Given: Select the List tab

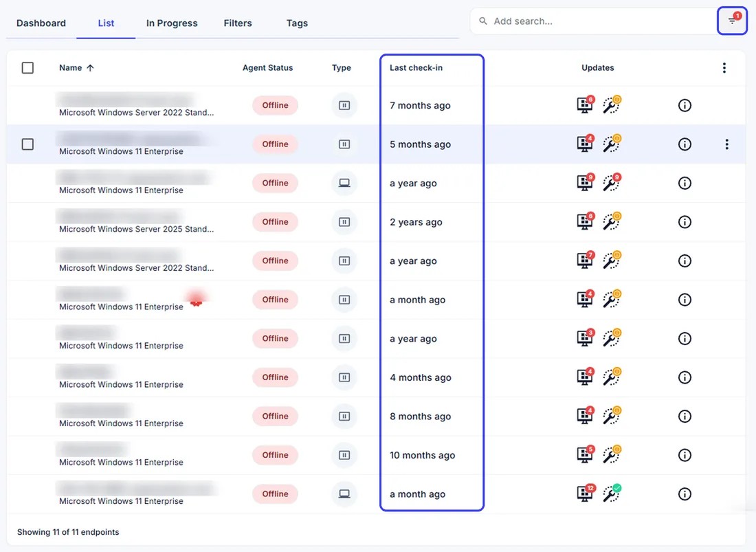Looking at the screenshot, I should [106, 23].
